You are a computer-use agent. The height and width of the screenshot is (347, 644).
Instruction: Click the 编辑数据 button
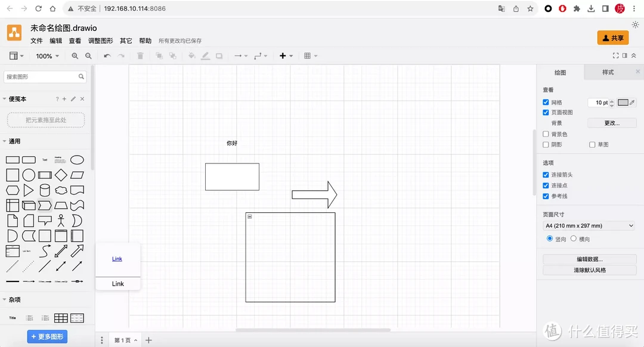point(589,259)
